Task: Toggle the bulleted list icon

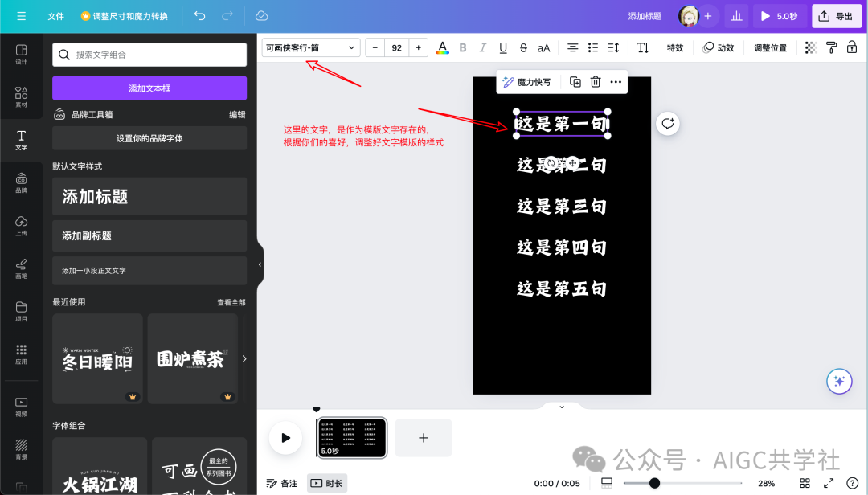Action: [x=593, y=47]
